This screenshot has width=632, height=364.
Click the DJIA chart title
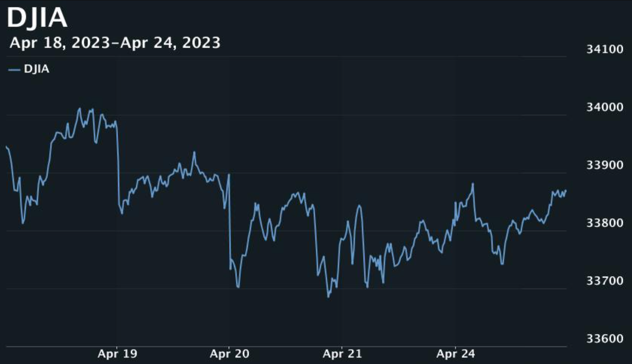point(37,19)
